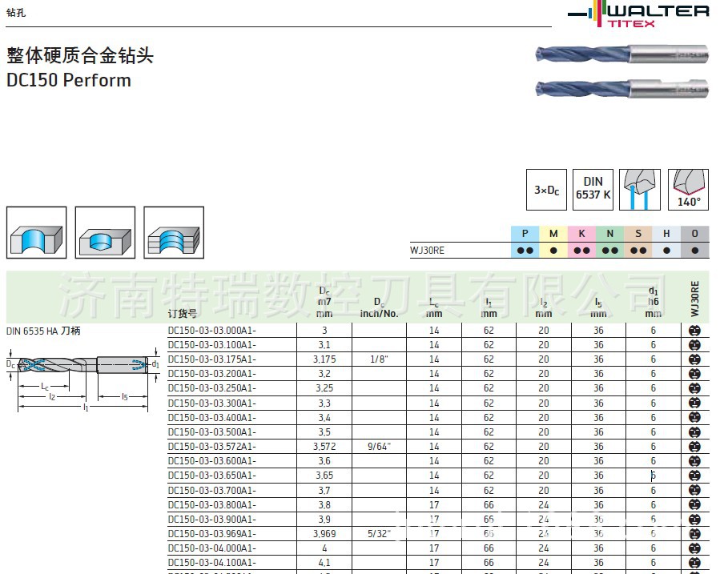Click availability icon for DC150-03-03.300A1- row
The width and height of the screenshot is (728, 574).
tap(694, 403)
